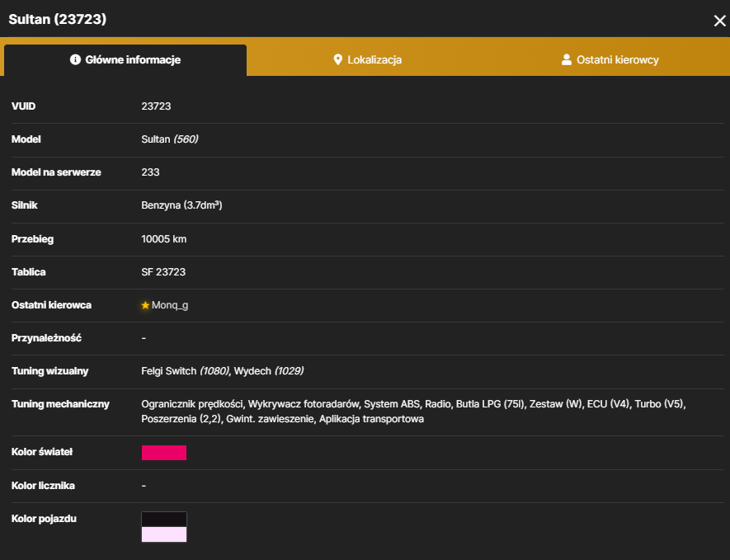The width and height of the screenshot is (730, 560).
Task: Click the info icon on Główne informacje tab
Action: click(x=75, y=59)
